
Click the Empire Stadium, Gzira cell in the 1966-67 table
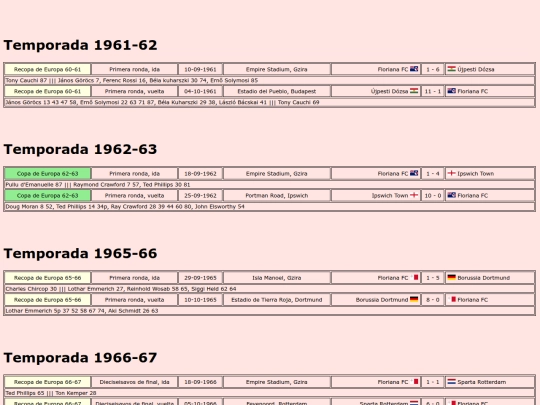tap(277, 382)
